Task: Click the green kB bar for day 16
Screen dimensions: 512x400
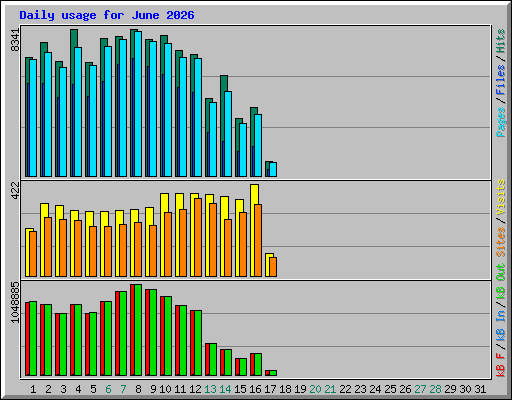Action: pyautogui.click(x=258, y=364)
